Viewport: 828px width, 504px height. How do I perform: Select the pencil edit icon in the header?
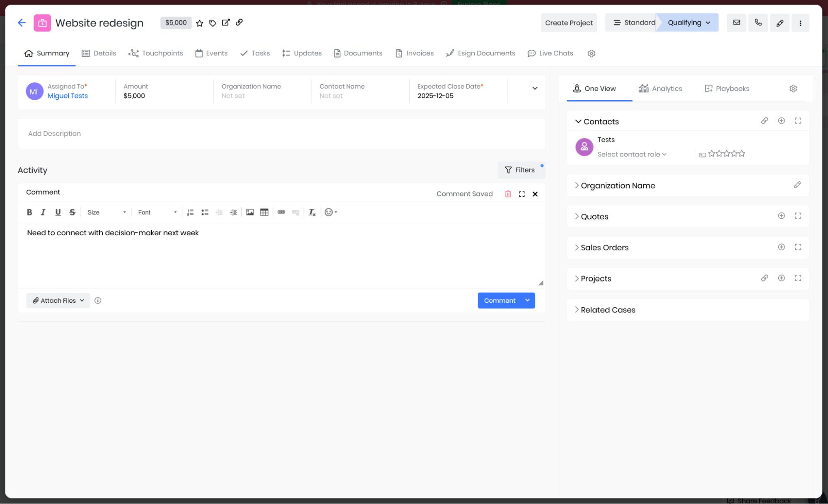[780, 23]
